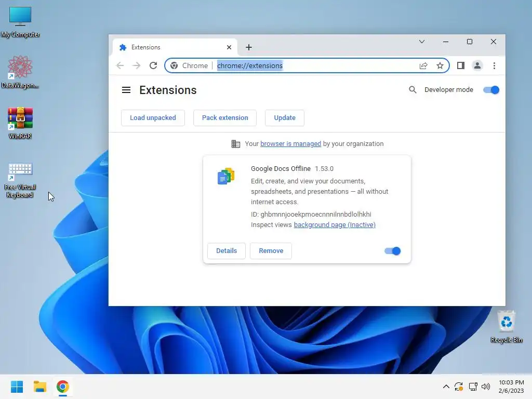Screen dimensions: 532x399
Task: Click the volume speaker tray icon
Action: (486, 387)
